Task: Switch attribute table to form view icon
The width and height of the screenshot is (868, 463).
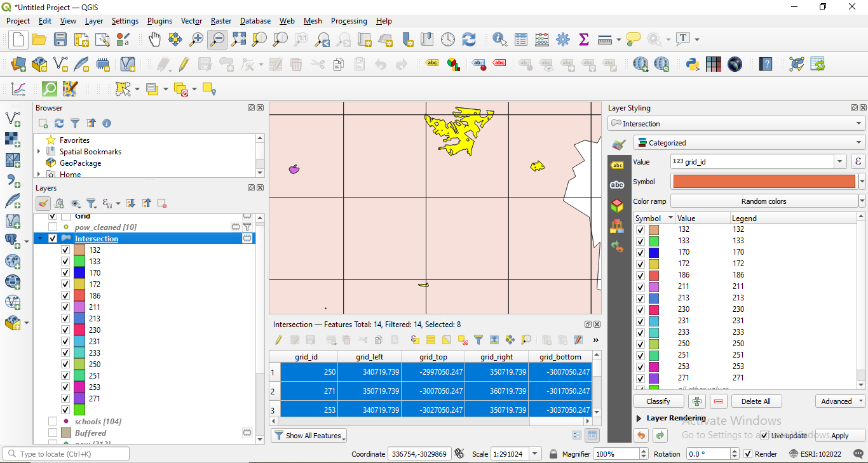Action: (577, 436)
